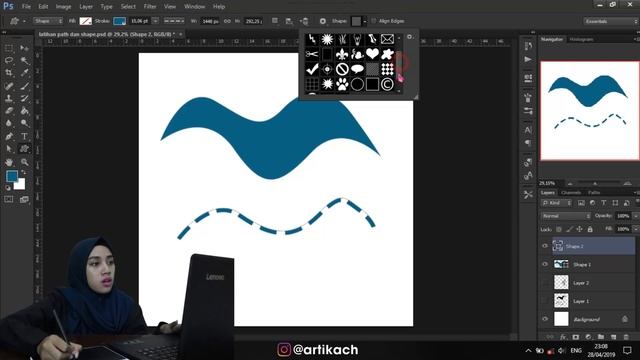Screen dimensions: 640x360
Task: Pick the speech bubble shape
Action: coord(357,69)
